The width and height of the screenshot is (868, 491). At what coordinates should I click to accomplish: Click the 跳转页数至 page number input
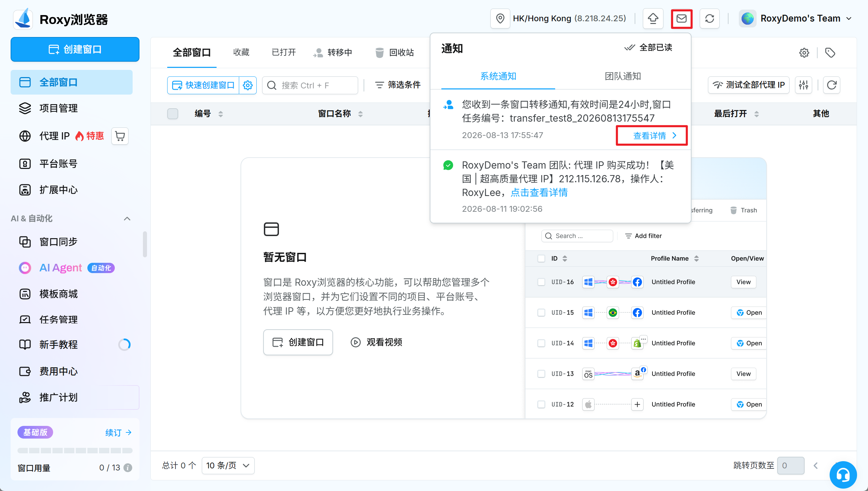(791, 466)
